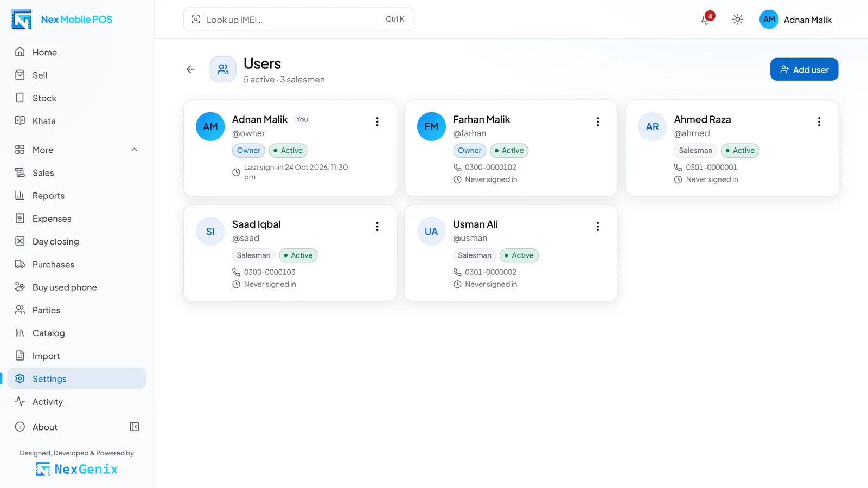Click the @saad username text
Screen dimensions: 868x488
tap(246, 238)
